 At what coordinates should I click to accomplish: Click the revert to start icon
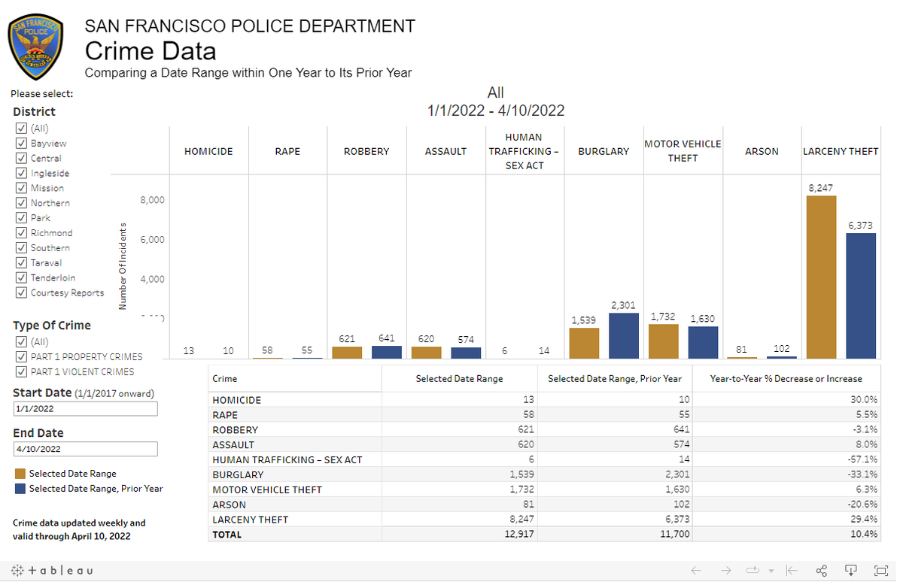(792, 571)
